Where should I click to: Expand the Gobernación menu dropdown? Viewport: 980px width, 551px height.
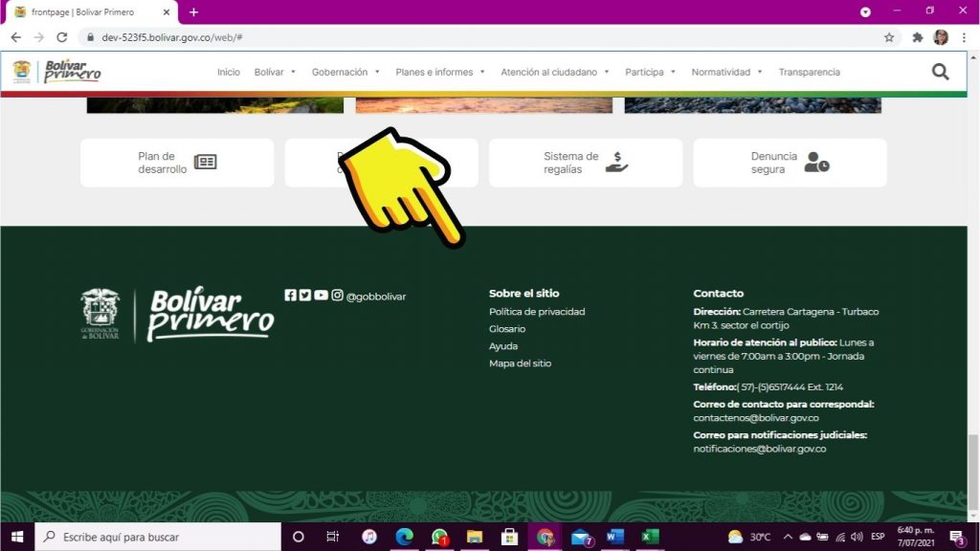coord(345,72)
